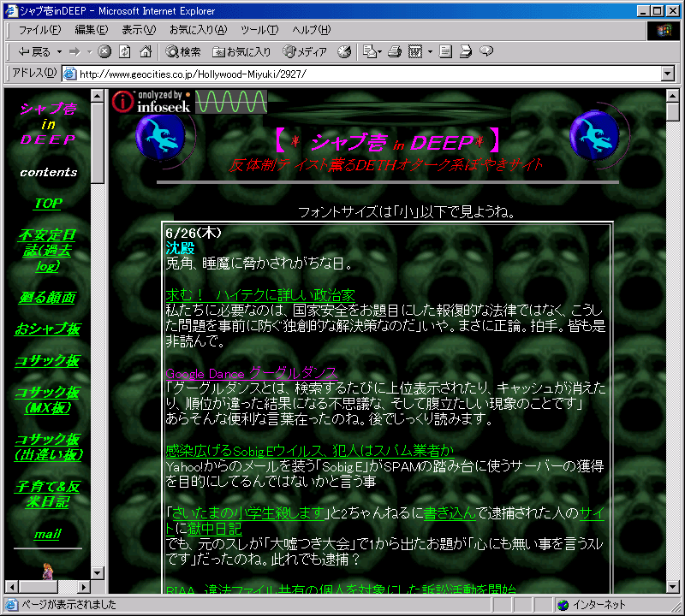Click the left blue lizard globe image

(x=161, y=137)
